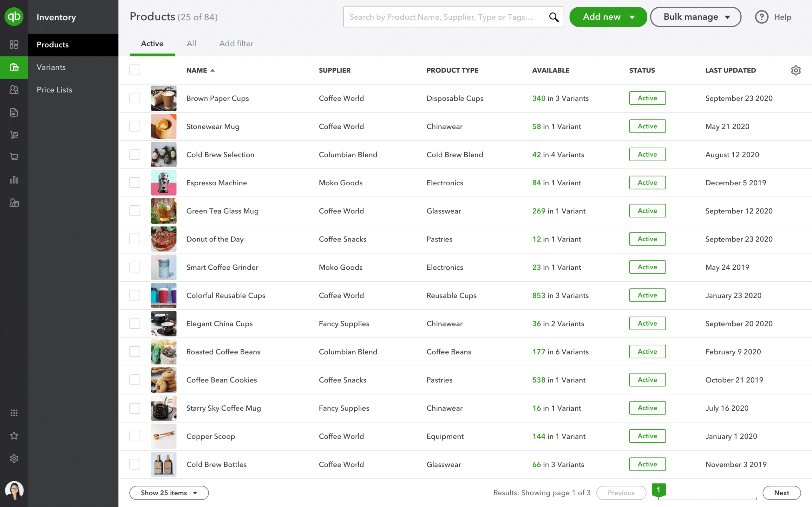Sort by the NAME column header arrow
The width and height of the screenshot is (812, 507).
tap(213, 70)
